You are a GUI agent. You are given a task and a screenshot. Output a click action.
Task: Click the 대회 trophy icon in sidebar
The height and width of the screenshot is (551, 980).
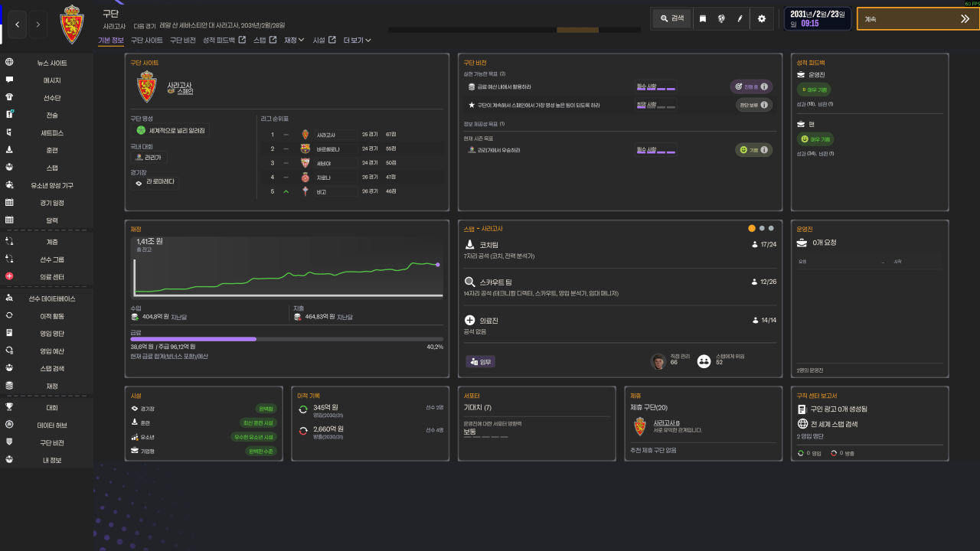point(9,408)
